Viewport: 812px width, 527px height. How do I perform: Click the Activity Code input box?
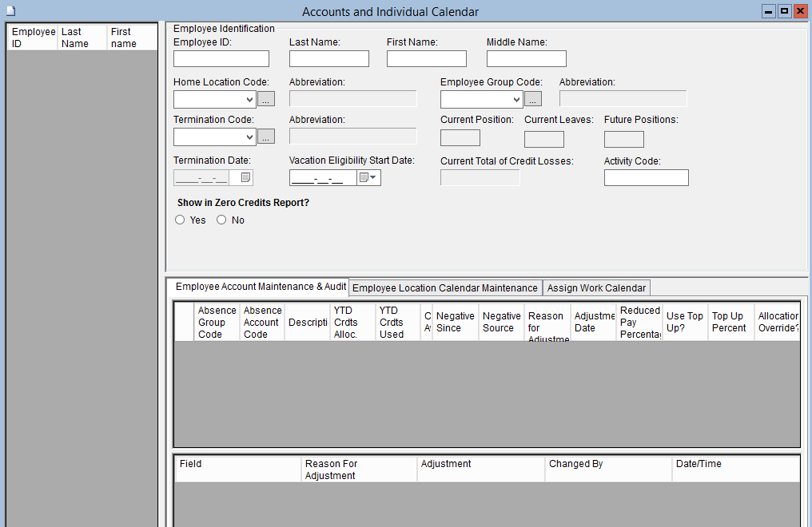[646, 177]
